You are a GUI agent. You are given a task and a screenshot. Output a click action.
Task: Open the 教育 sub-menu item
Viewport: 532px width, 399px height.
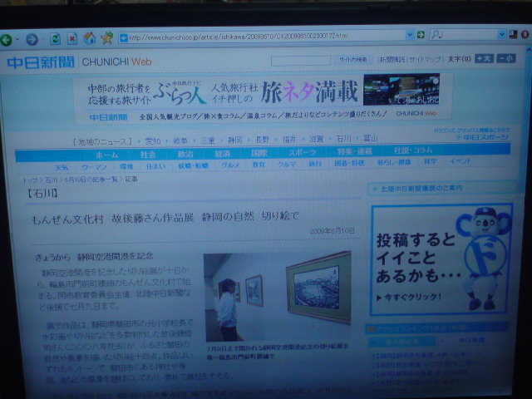[x=259, y=165]
